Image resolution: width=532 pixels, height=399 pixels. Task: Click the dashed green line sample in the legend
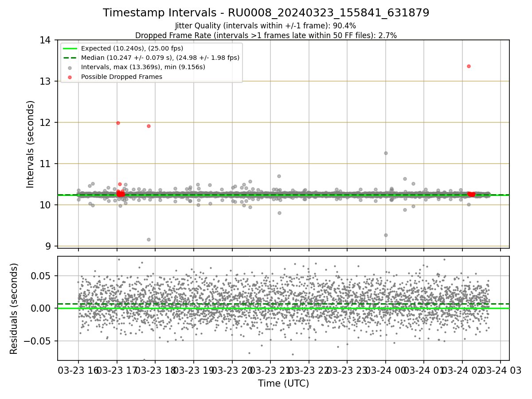pos(70,58)
